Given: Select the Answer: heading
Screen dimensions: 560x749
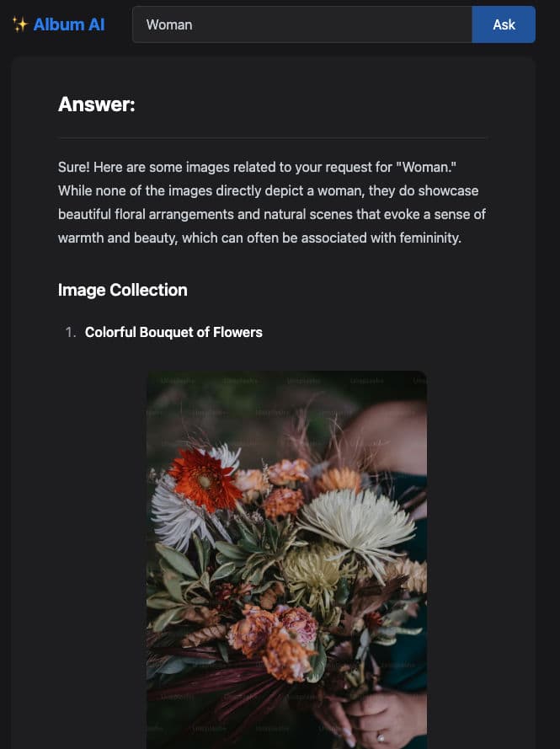Looking at the screenshot, I should click(97, 104).
